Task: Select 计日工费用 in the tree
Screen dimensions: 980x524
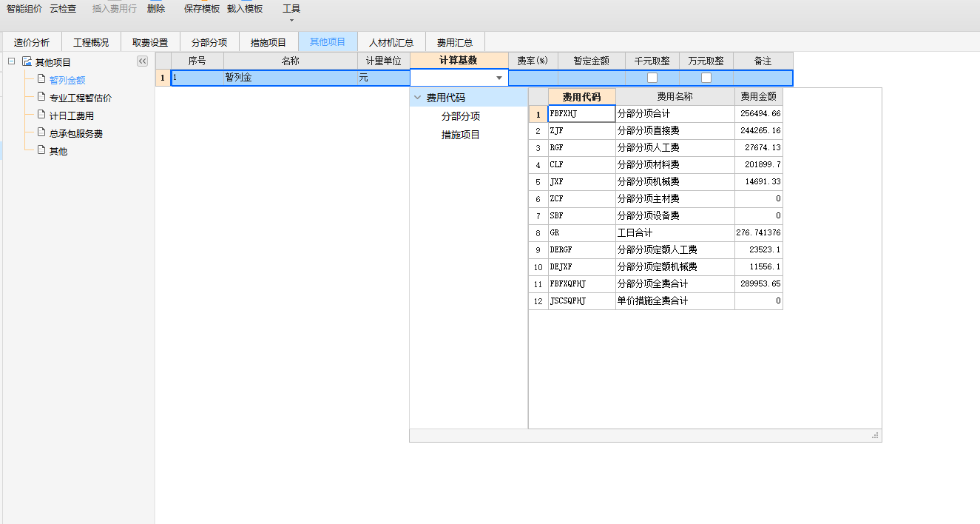Action: 72,115
